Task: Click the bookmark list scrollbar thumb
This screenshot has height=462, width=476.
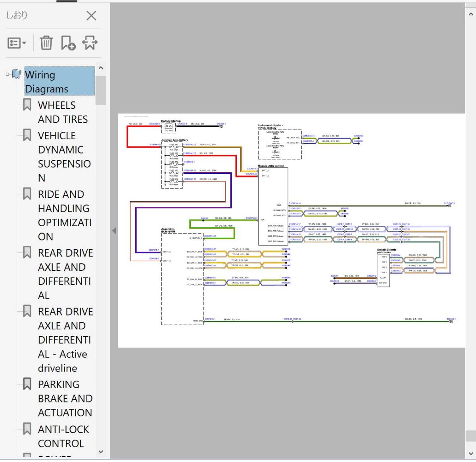Action: pos(101,90)
